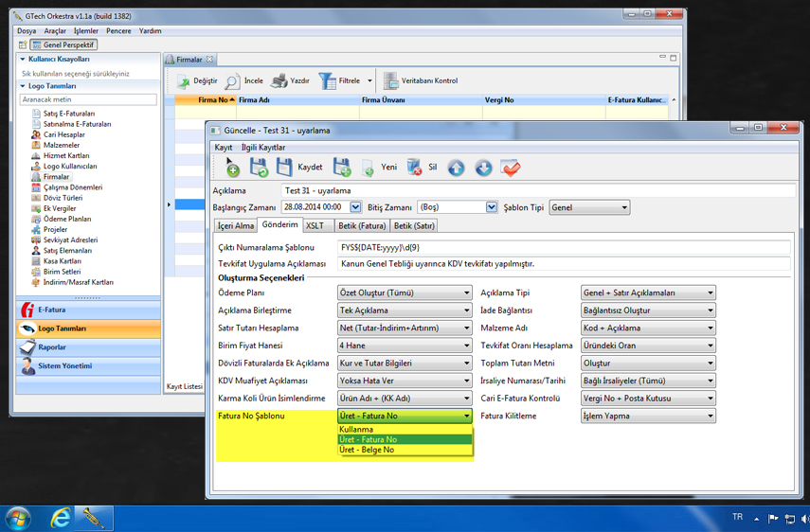Click the Kaydet save icon in the dialog toolbar
Screen dimensions: 810x532
click(x=284, y=168)
